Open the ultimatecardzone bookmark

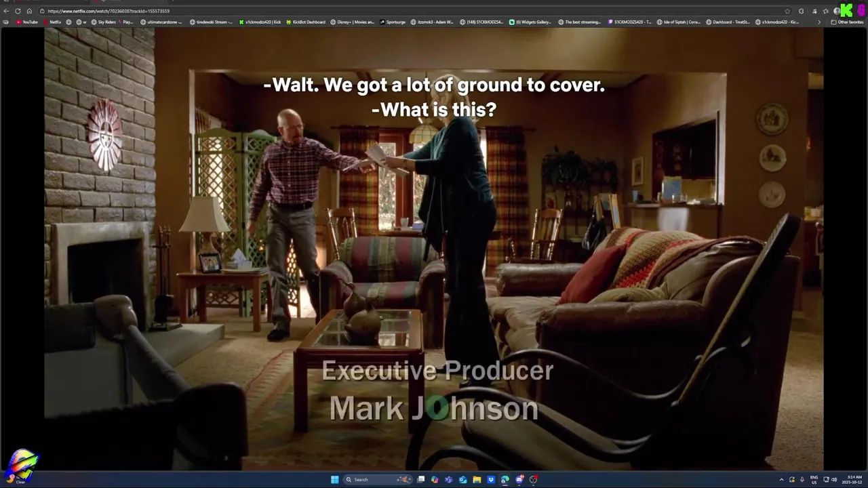coord(161,22)
